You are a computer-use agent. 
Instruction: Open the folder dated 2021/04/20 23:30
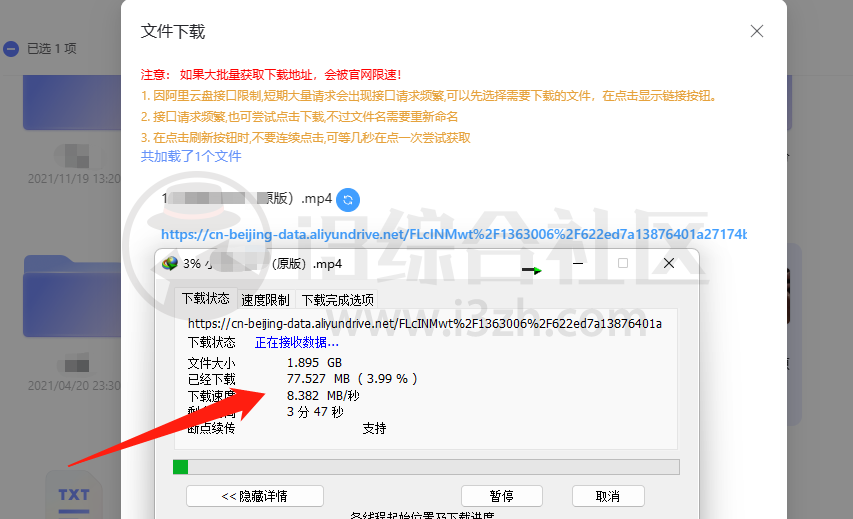[x=72, y=296]
